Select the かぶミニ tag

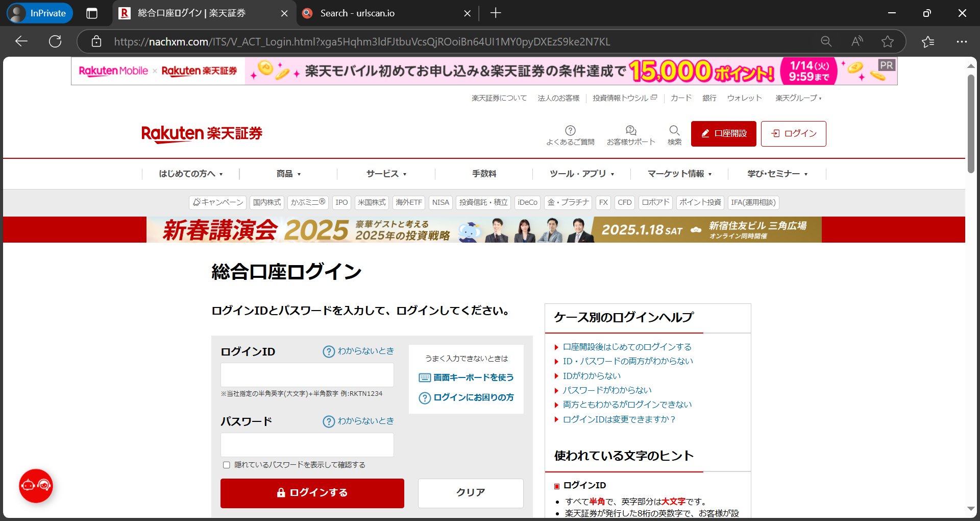(x=308, y=202)
